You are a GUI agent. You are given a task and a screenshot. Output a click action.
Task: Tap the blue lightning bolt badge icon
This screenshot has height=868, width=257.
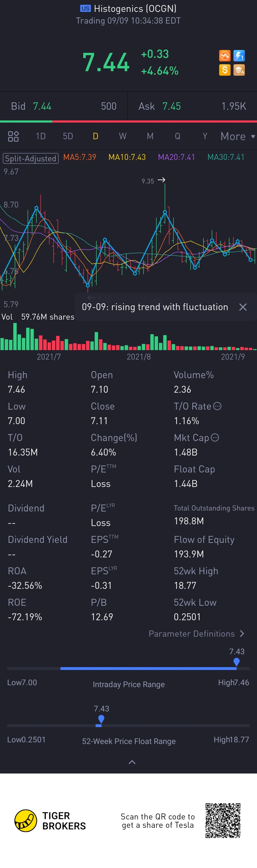[x=239, y=56]
